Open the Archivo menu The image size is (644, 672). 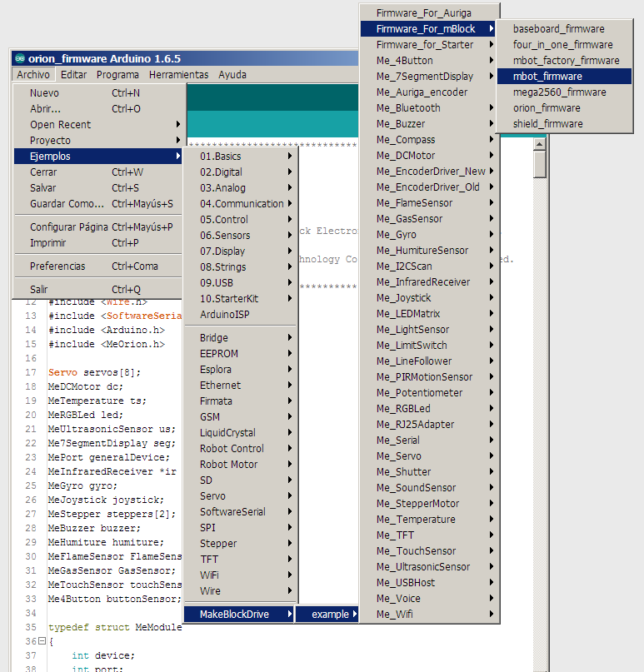click(x=33, y=75)
